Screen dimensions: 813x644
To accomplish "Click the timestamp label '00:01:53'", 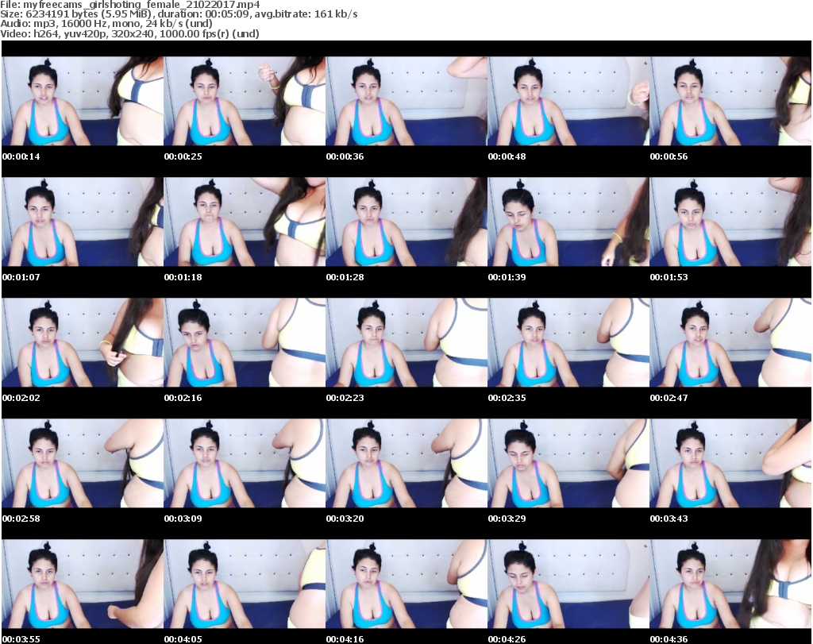I will tap(669, 277).
